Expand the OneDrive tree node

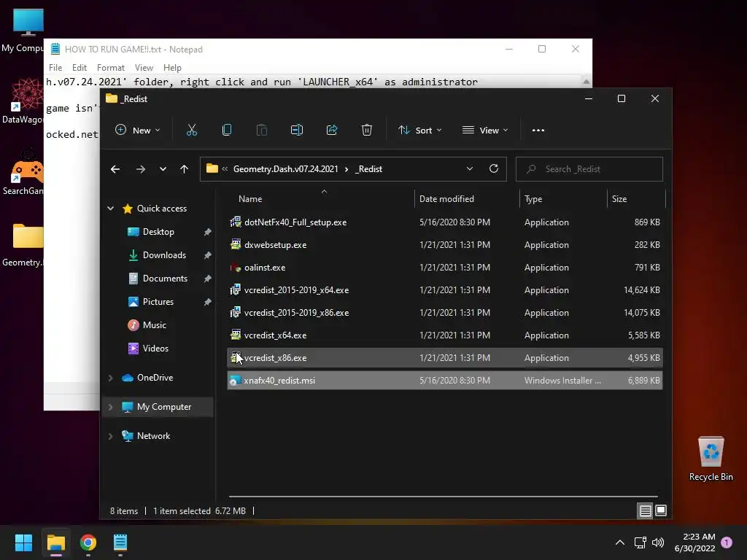[111, 378]
